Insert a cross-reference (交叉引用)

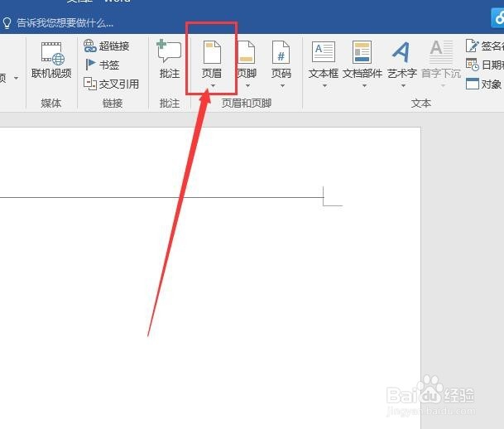click(x=111, y=84)
